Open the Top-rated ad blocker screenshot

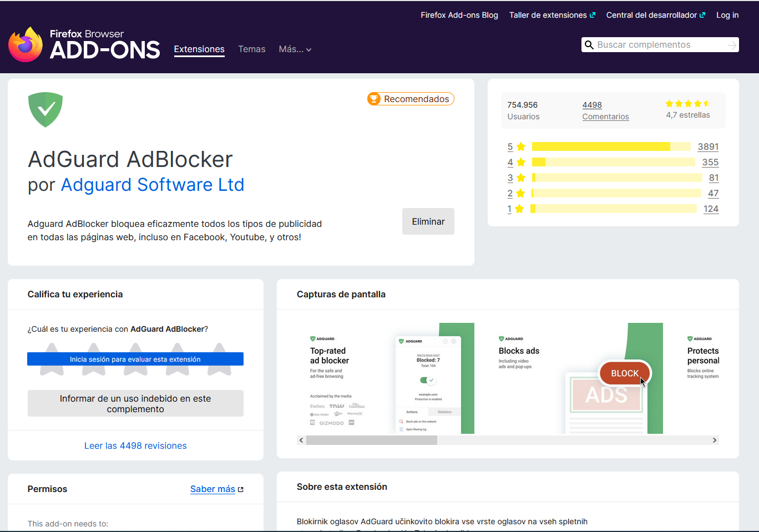click(x=386, y=378)
